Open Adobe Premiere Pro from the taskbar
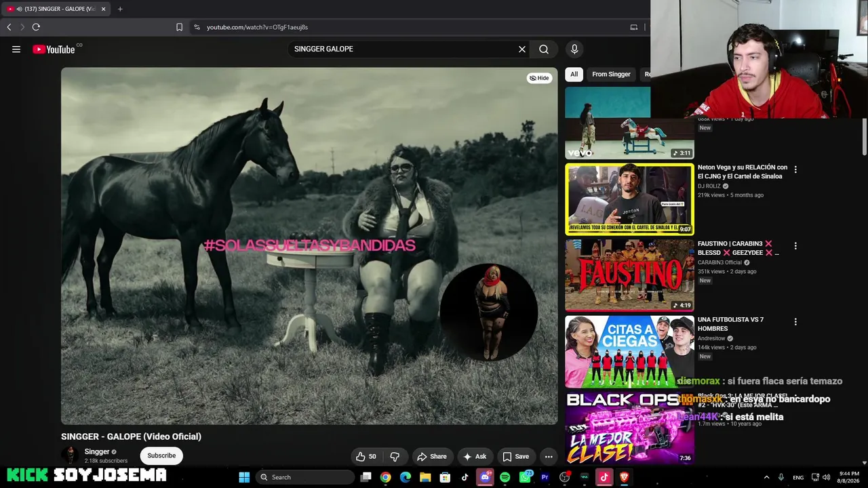The image size is (868, 488). 545,477
